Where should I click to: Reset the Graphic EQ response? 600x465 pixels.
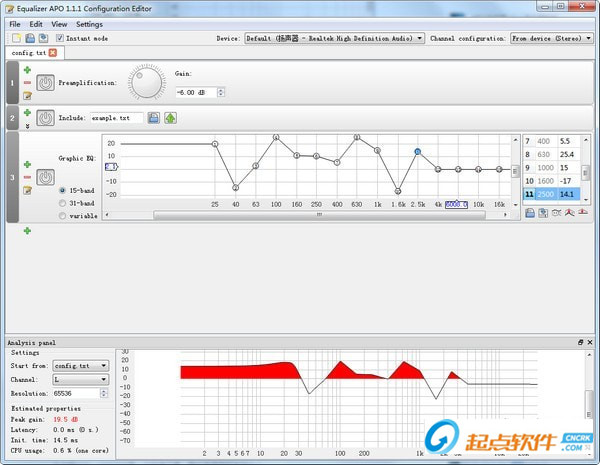point(583,212)
